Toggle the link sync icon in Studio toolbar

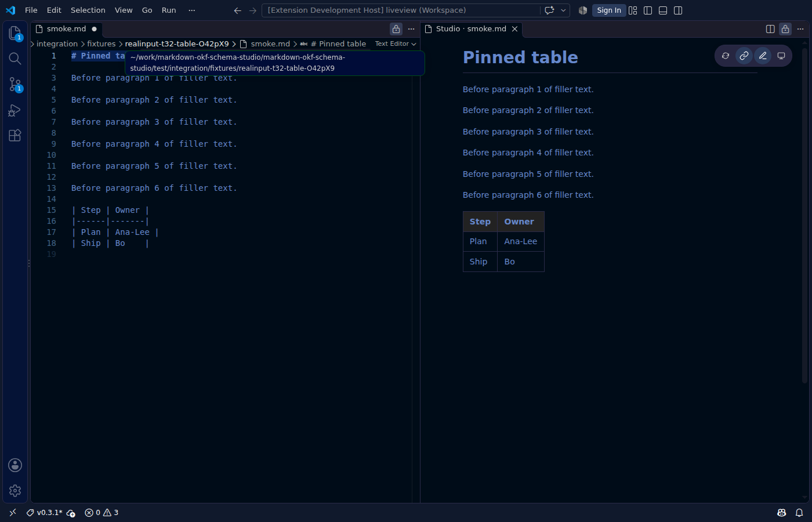[744, 56]
